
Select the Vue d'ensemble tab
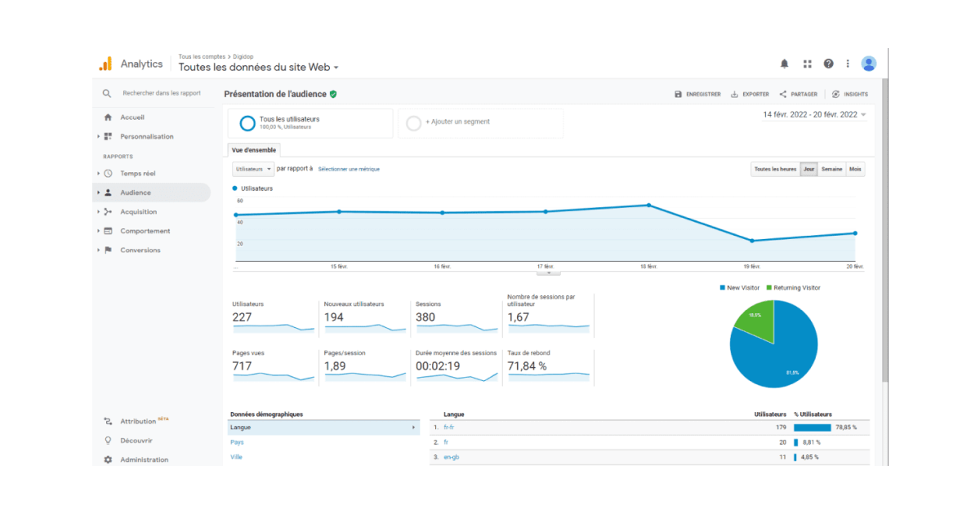click(254, 150)
